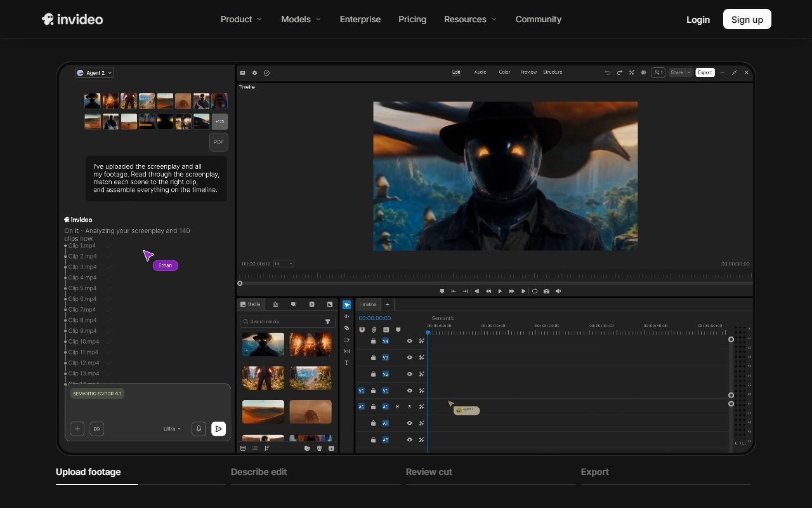The image size is (812, 508).
Task: Click the Login link
Action: (x=698, y=20)
